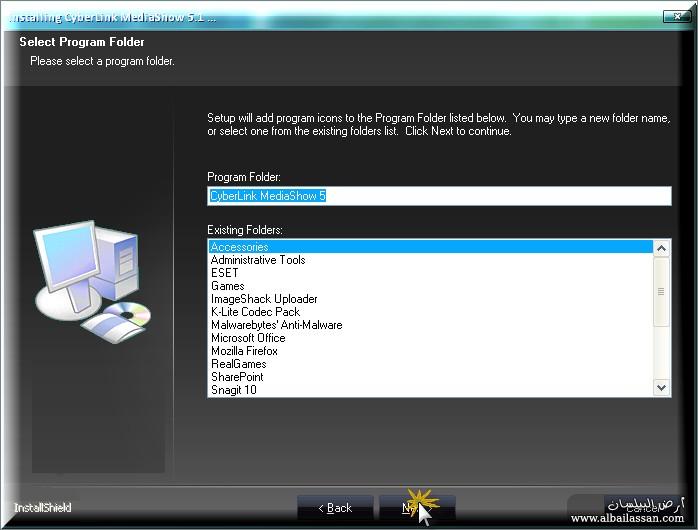Select Accessories in Existing Folders list
The height and width of the screenshot is (530, 698).
tap(430, 247)
